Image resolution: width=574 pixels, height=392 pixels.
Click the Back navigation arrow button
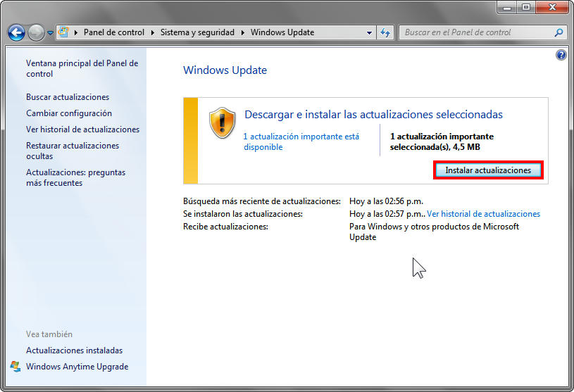[16, 33]
